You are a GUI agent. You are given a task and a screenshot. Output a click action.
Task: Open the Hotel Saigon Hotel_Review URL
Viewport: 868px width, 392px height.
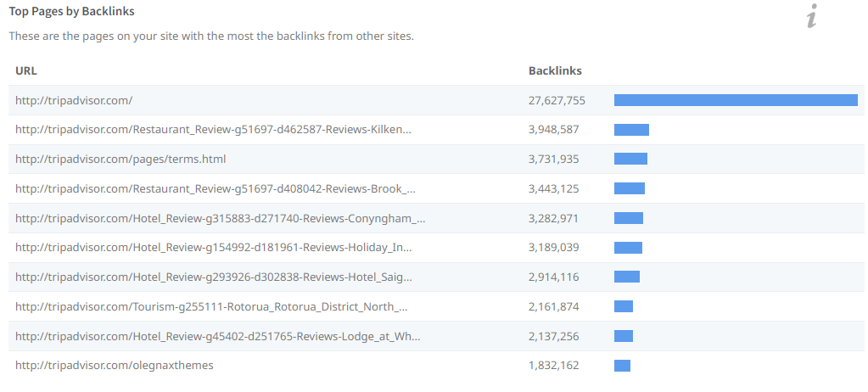tap(216, 277)
